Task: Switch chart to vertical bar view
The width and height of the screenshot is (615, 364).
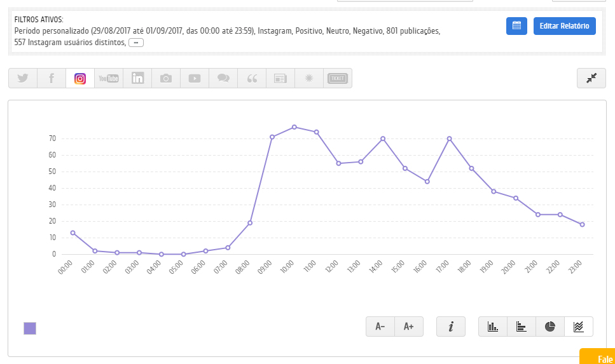Action: pos(493,327)
